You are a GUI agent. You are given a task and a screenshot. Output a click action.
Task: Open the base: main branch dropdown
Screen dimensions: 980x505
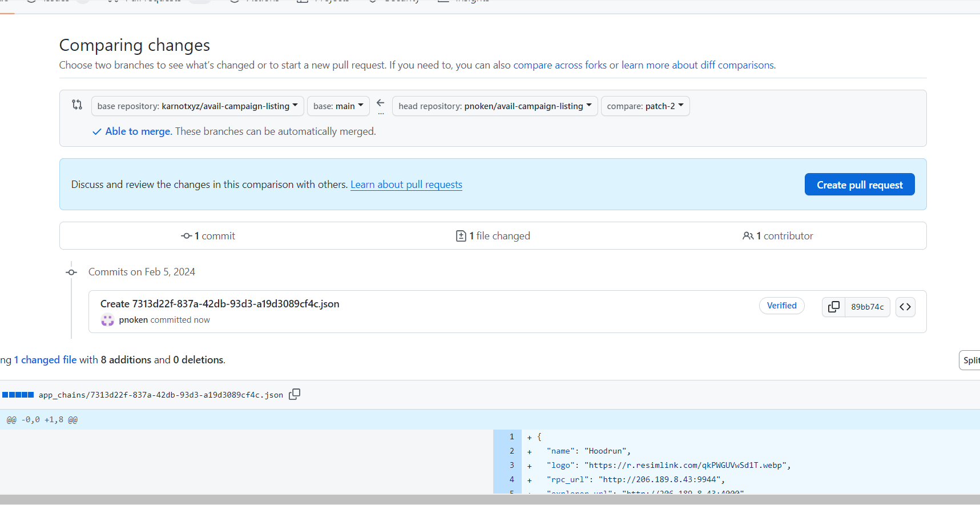coord(338,106)
